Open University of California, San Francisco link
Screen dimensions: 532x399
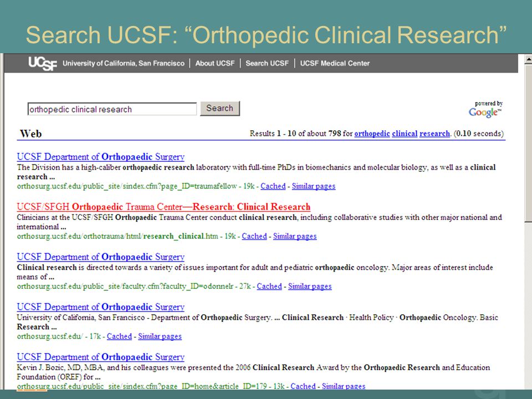124,63
